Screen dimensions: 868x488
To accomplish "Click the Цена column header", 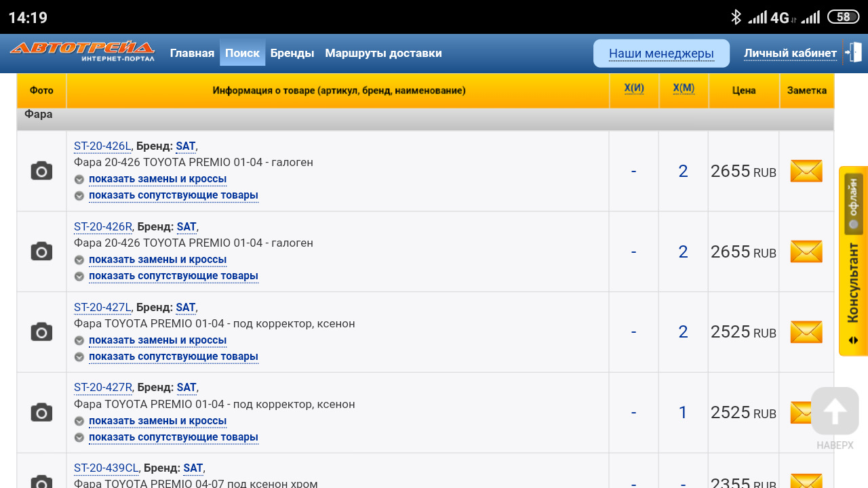I will [744, 90].
